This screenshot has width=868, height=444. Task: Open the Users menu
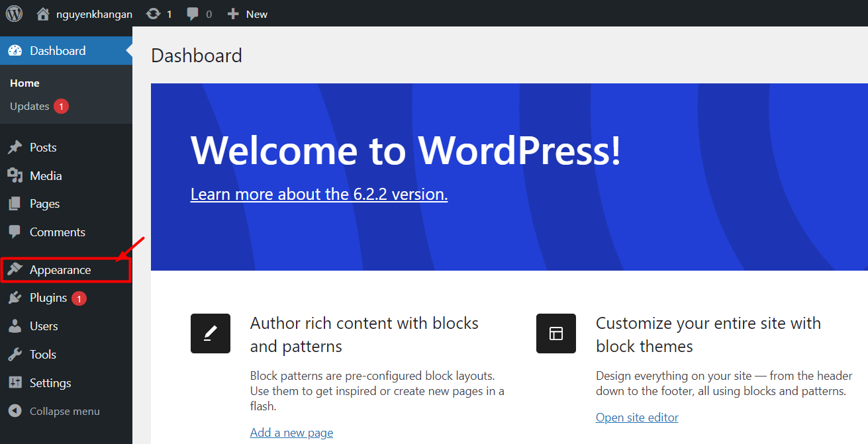(x=66, y=326)
